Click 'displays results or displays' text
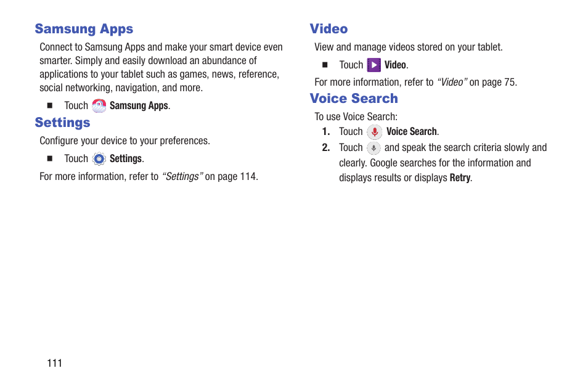588x392 pixels. click(393, 178)
